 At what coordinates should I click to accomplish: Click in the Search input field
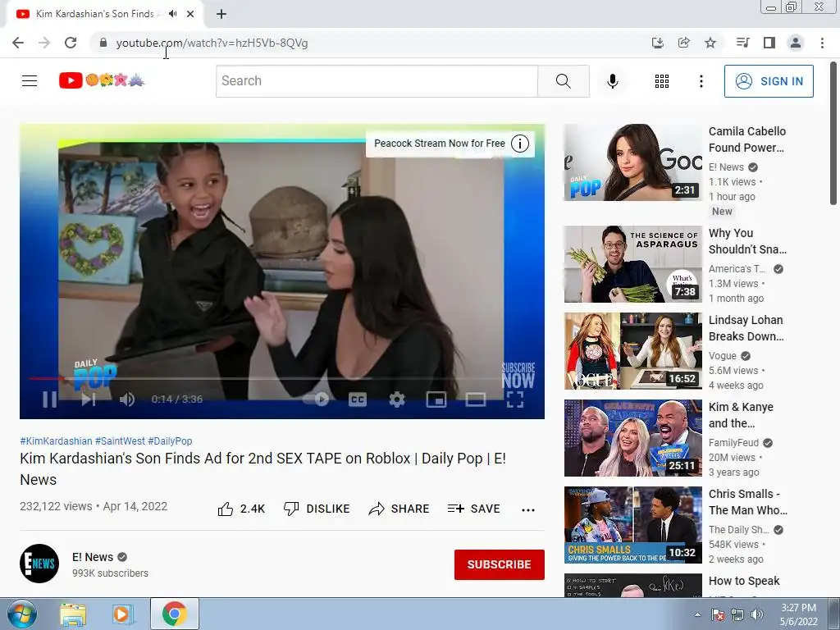377,81
